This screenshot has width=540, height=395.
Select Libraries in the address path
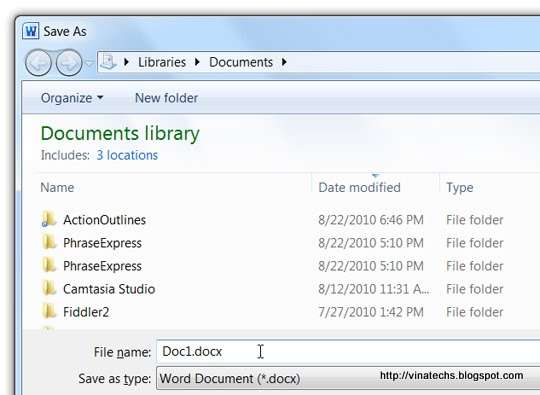(162, 62)
